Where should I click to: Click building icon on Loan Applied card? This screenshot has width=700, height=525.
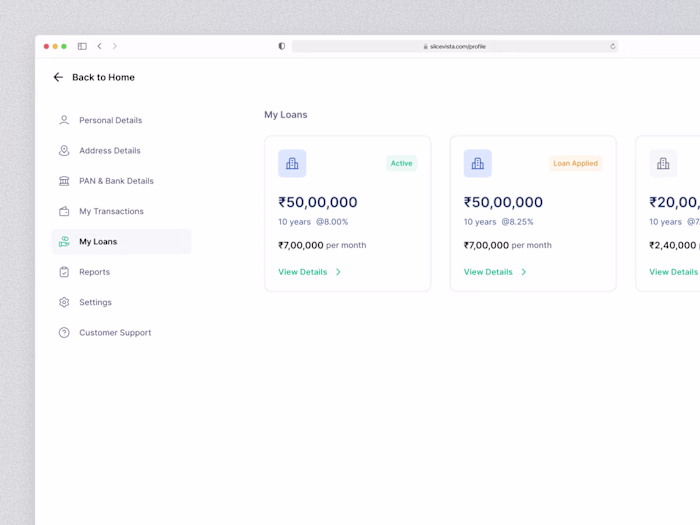coord(478,163)
